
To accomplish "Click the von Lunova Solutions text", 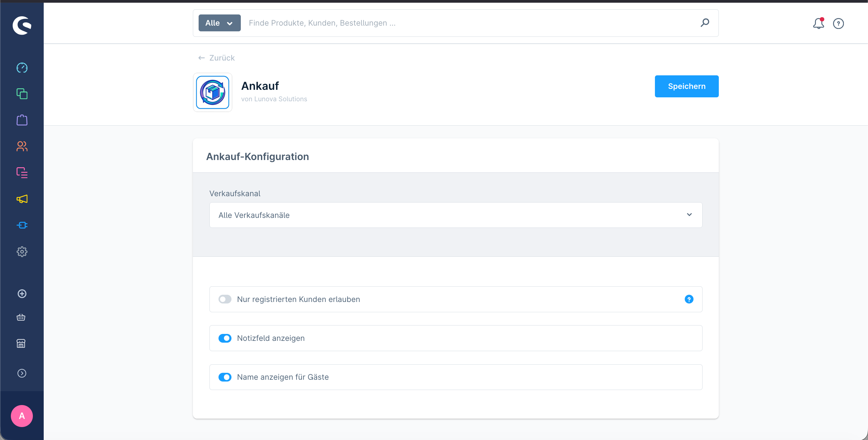I will [274, 99].
